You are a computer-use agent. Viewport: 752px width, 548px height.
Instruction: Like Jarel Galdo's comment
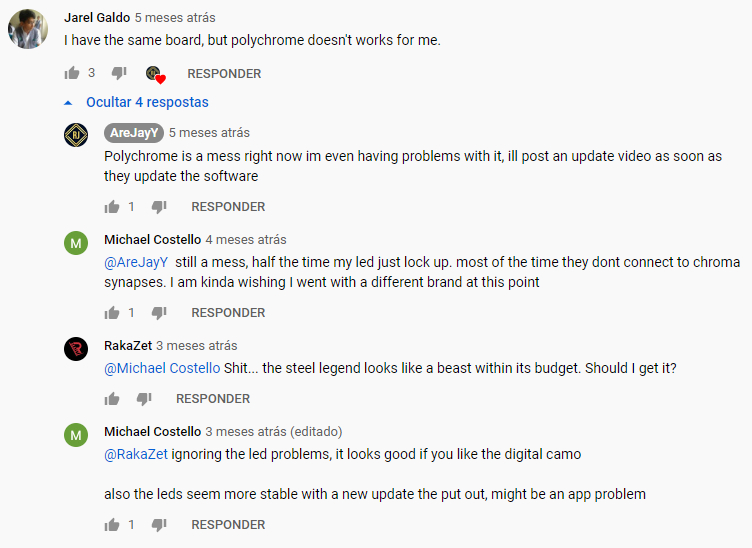click(72, 73)
